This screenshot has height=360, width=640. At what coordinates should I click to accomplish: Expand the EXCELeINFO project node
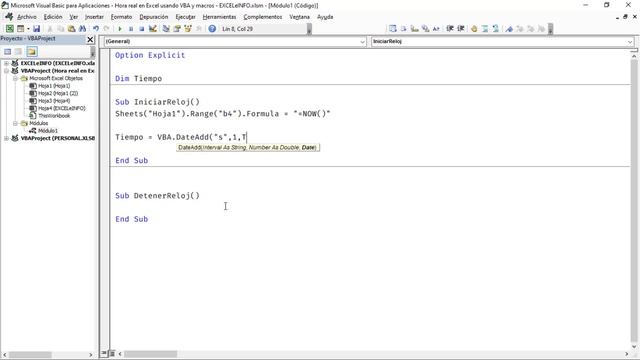(6, 63)
